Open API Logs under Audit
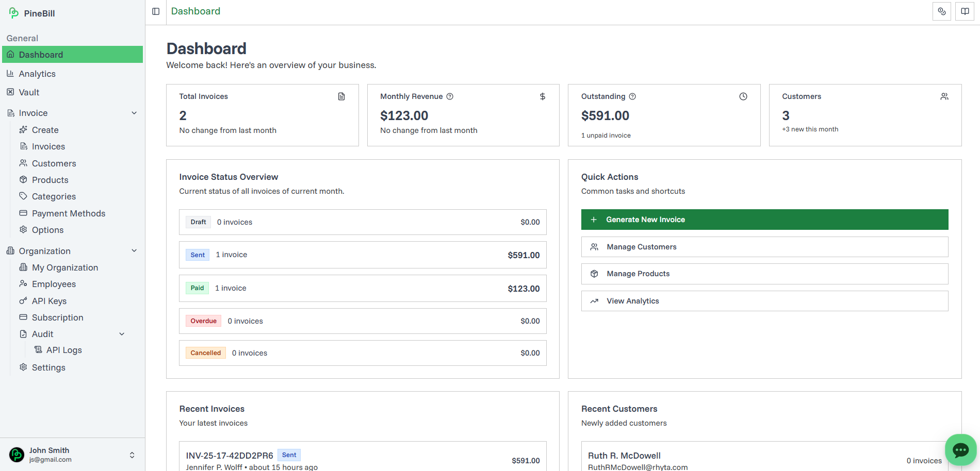Image resolution: width=980 pixels, height=471 pixels. (64, 350)
